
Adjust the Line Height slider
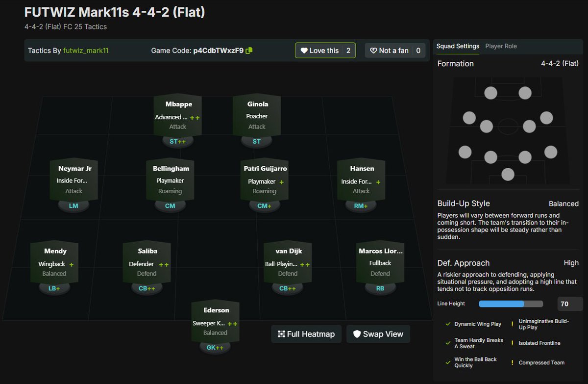(511, 304)
